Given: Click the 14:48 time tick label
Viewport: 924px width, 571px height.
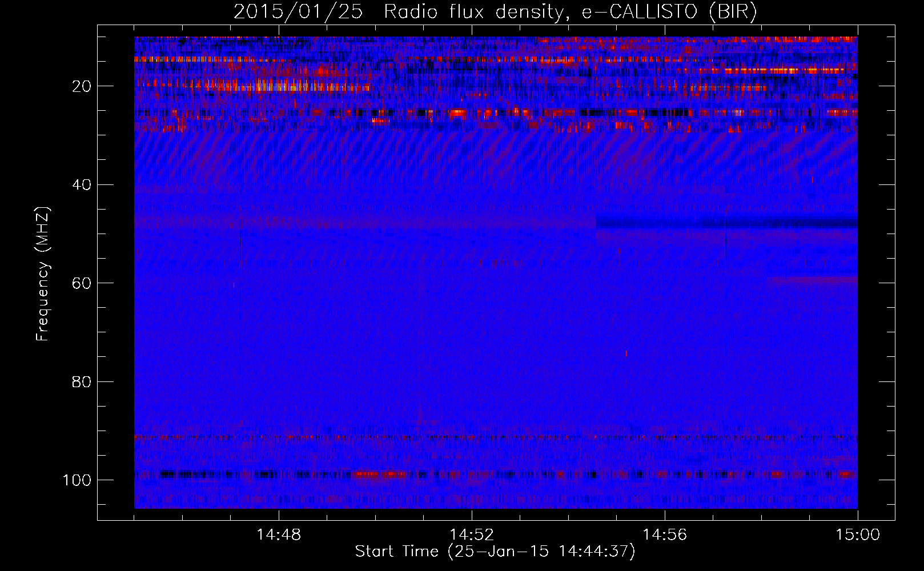Looking at the screenshot, I should 279,535.
